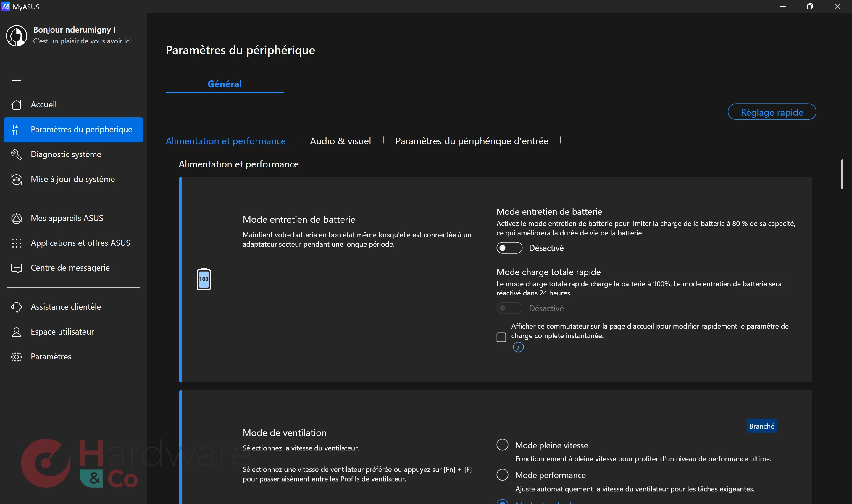Click the Mise à jour du système icon

[16, 179]
